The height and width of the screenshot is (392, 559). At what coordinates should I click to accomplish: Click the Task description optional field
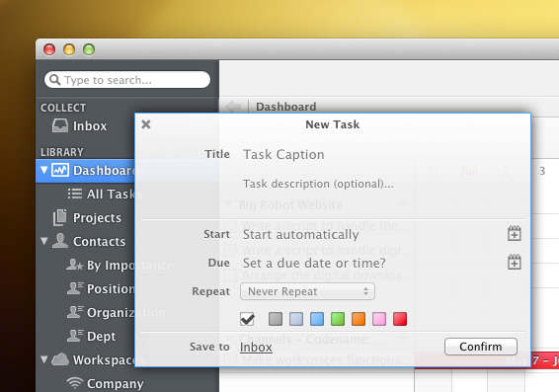tap(318, 184)
